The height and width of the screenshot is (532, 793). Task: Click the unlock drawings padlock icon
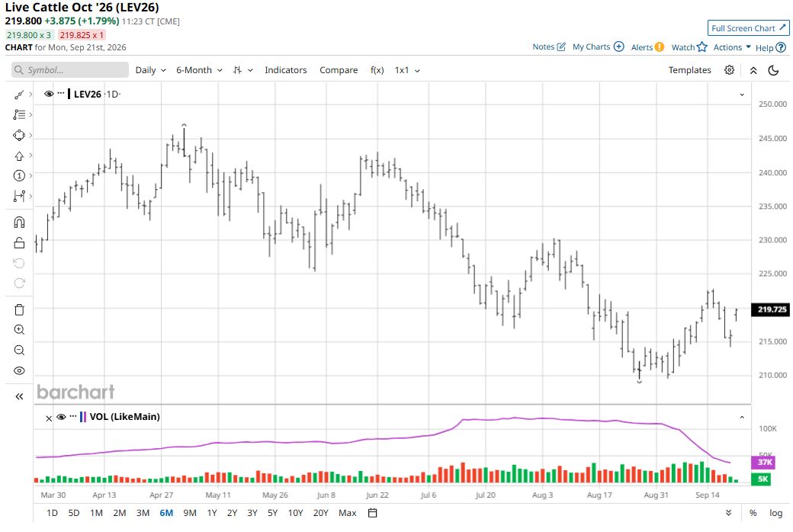[x=19, y=242]
